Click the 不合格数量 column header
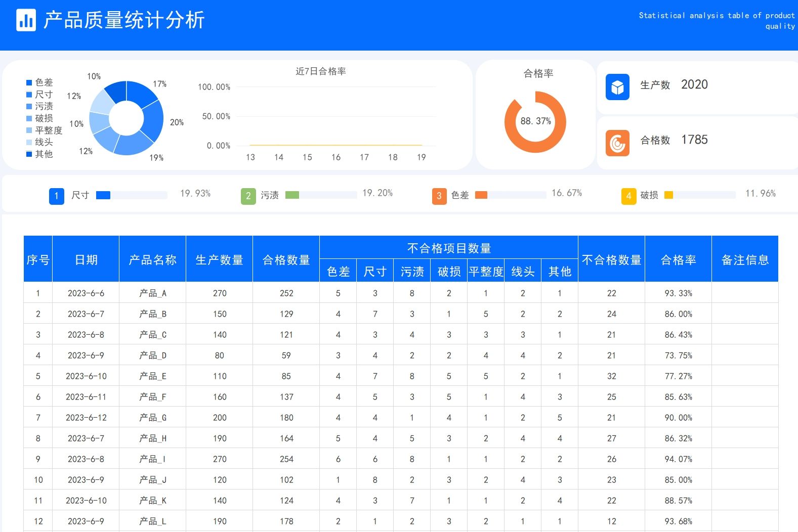The height and width of the screenshot is (532, 798). tap(612, 259)
